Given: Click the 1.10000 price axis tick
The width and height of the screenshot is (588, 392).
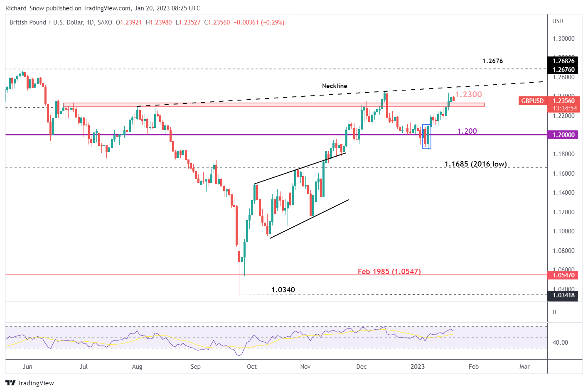Looking at the screenshot, I should 563,231.
